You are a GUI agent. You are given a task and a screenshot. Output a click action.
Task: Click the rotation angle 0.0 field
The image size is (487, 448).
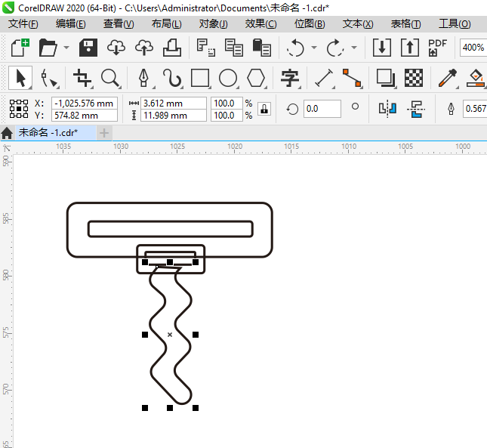[x=322, y=109]
